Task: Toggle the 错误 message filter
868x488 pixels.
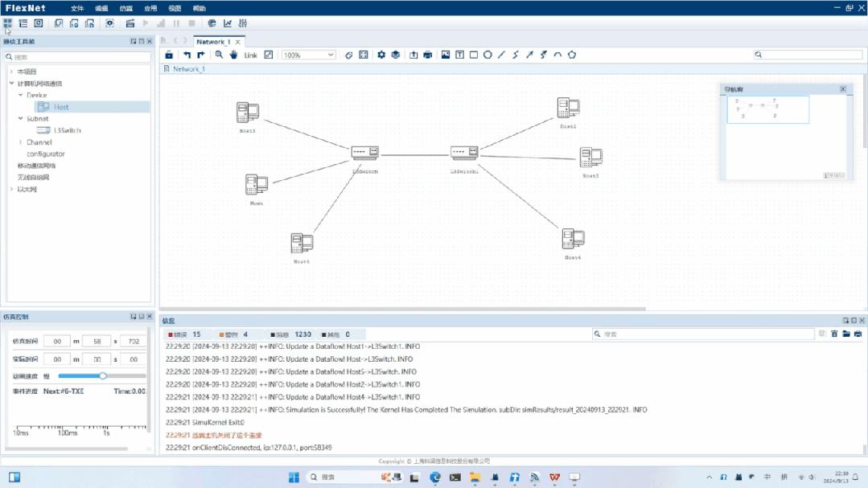Action: pos(175,334)
